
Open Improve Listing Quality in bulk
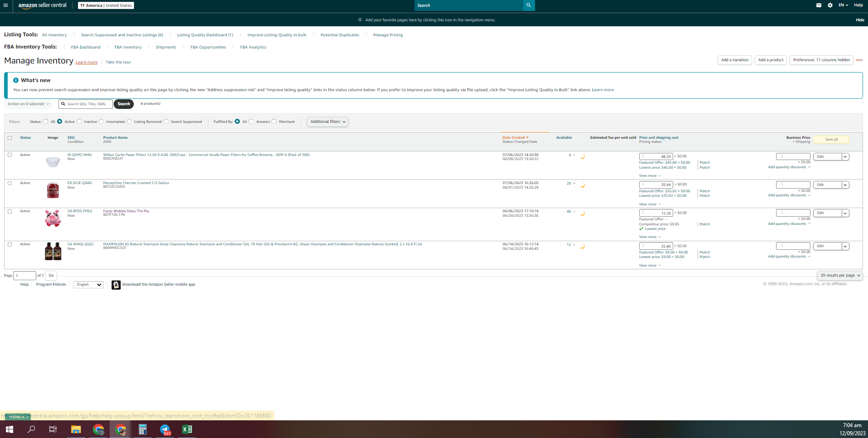[x=277, y=35]
